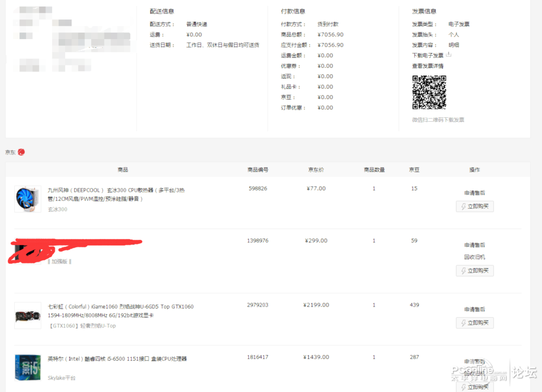Click 立即购买 for the iGame1060 graphics card
542x392 pixels.
pyautogui.click(x=475, y=323)
